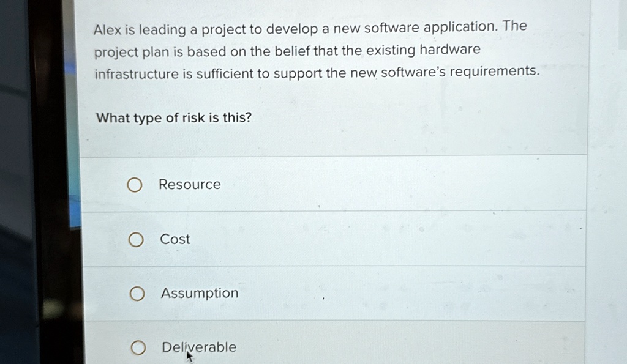Click the Deliverable answer label text

click(198, 347)
